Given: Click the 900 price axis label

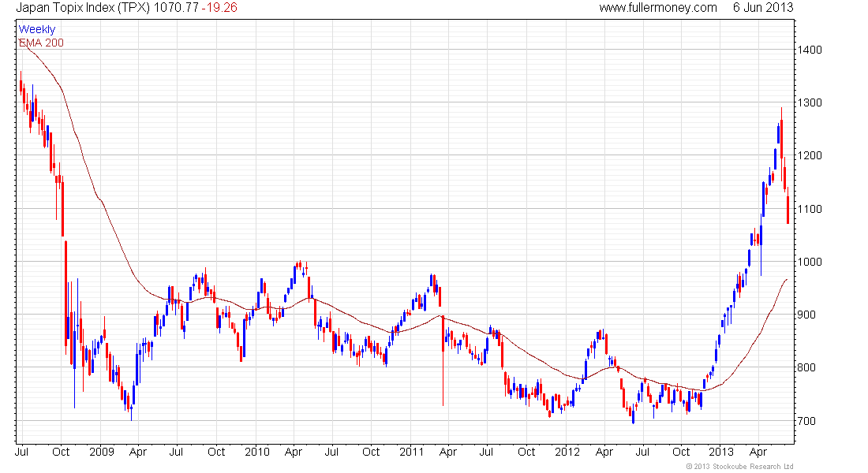Looking at the screenshot, I should pyautogui.click(x=806, y=315).
